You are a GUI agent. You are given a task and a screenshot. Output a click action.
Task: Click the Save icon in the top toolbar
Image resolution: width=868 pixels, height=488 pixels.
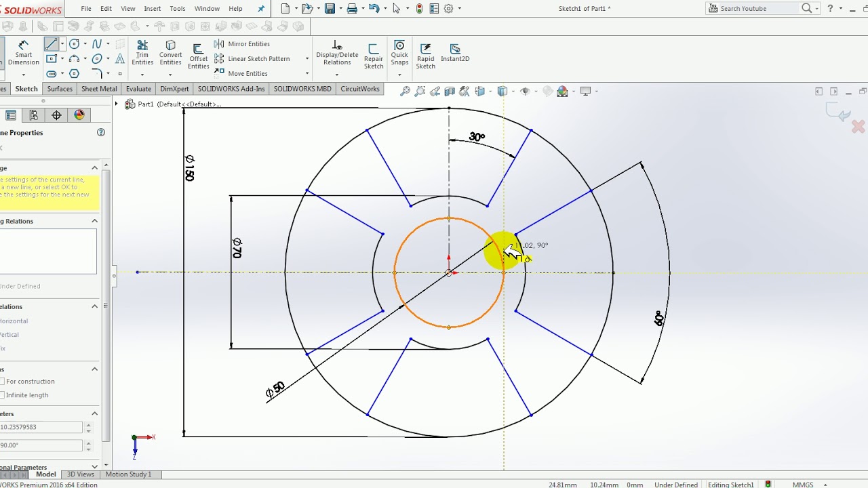point(330,9)
